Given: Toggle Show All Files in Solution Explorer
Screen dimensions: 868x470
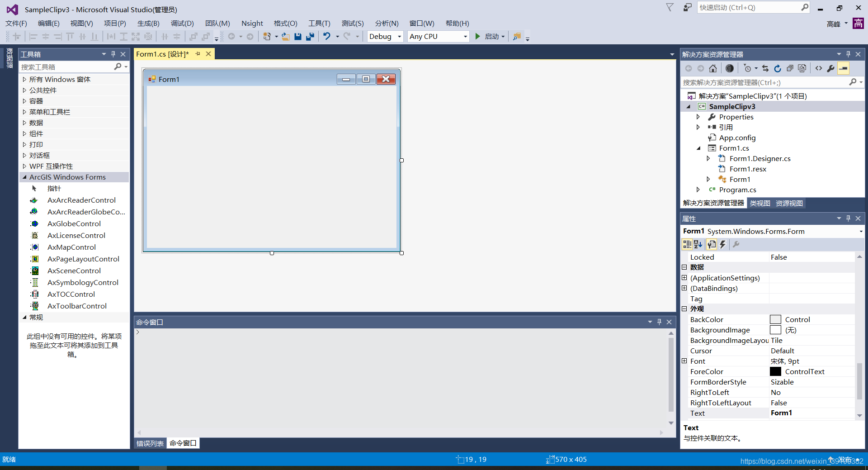Looking at the screenshot, I should (x=802, y=68).
